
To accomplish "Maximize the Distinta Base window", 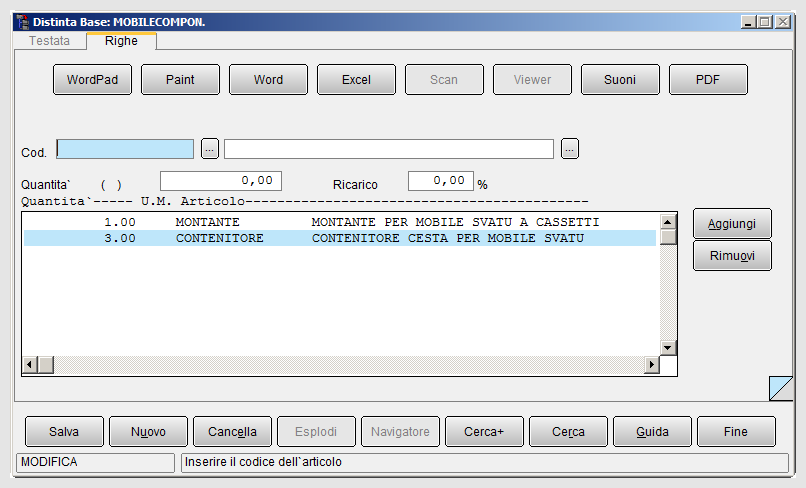I will [765, 22].
